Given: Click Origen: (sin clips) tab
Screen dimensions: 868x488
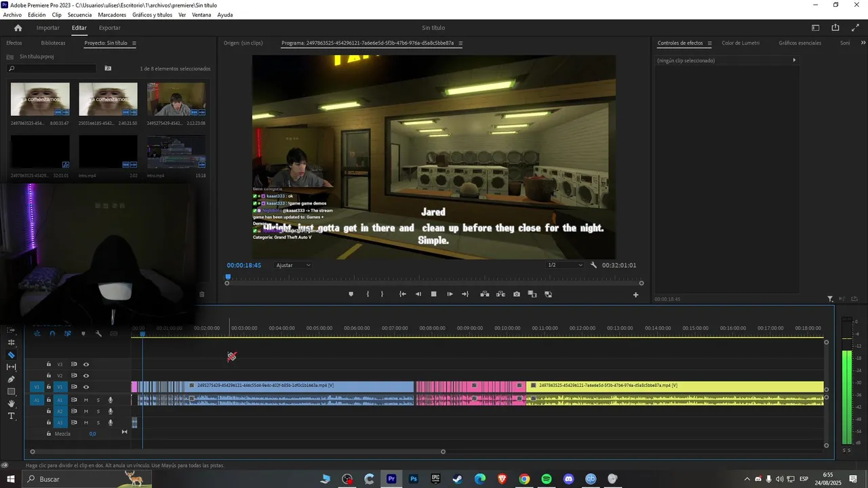Looking at the screenshot, I should click(x=243, y=43).
